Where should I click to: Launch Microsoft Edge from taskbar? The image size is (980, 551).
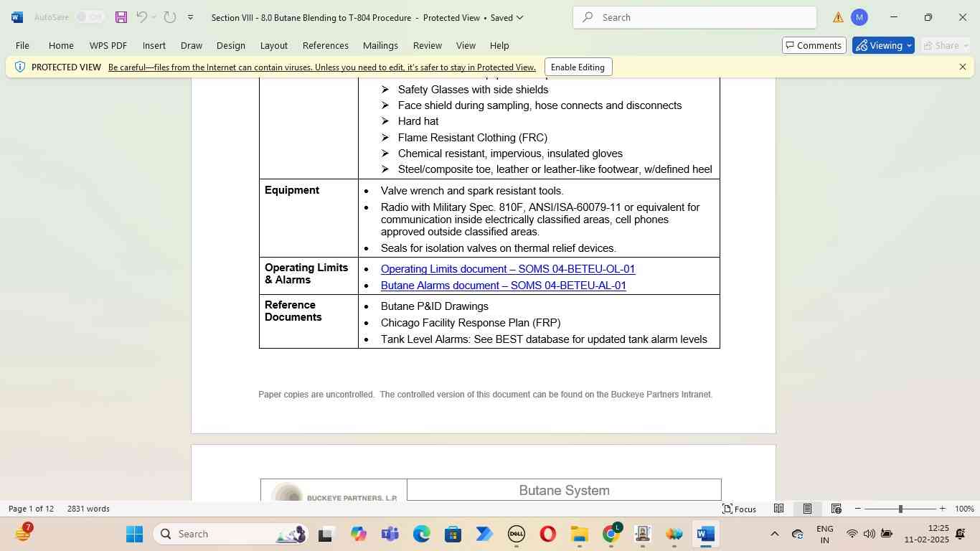pos(422,534)
